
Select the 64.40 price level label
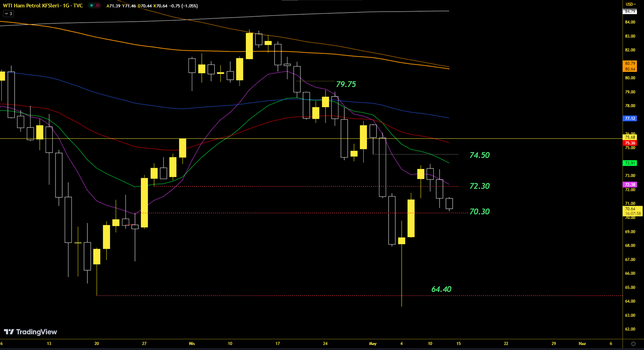[441, 289]
